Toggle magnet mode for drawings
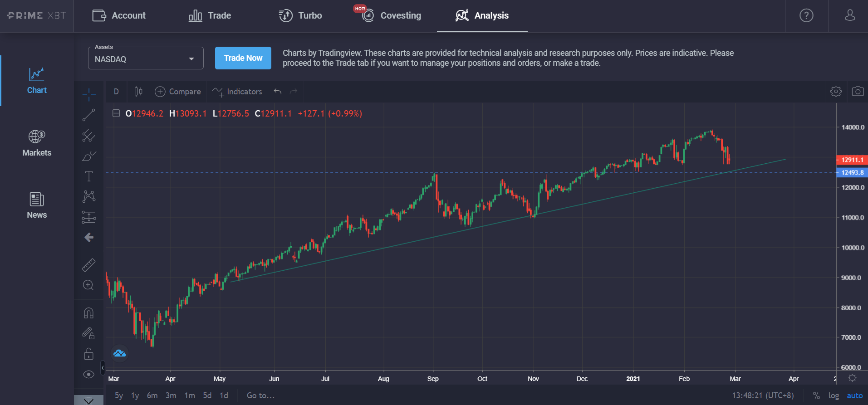Viewport: 868px width, 405px height. coord(89,313)
